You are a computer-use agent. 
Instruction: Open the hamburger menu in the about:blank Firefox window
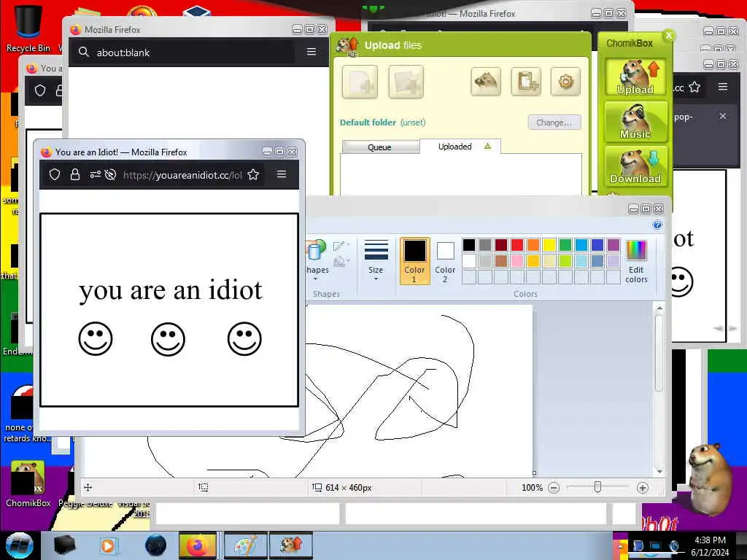coord(311,52)
